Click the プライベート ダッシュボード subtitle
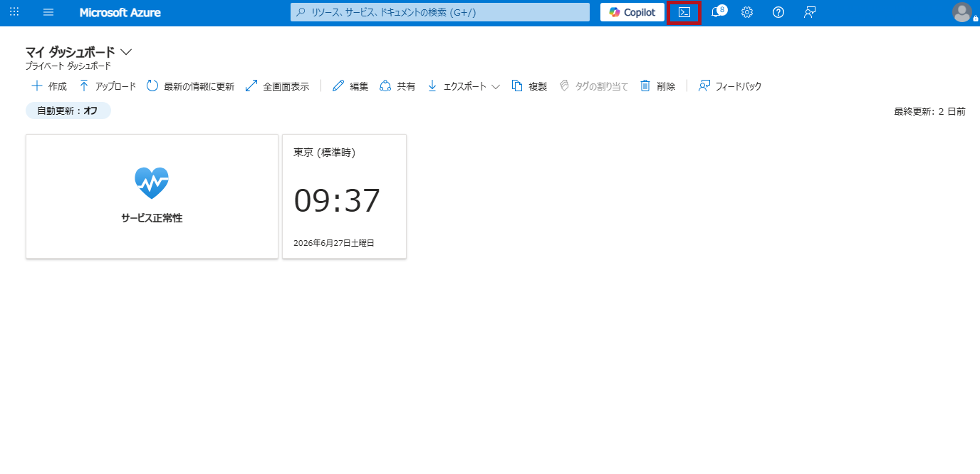The width and height of the screenshot is (980, 474). point(68,66)
